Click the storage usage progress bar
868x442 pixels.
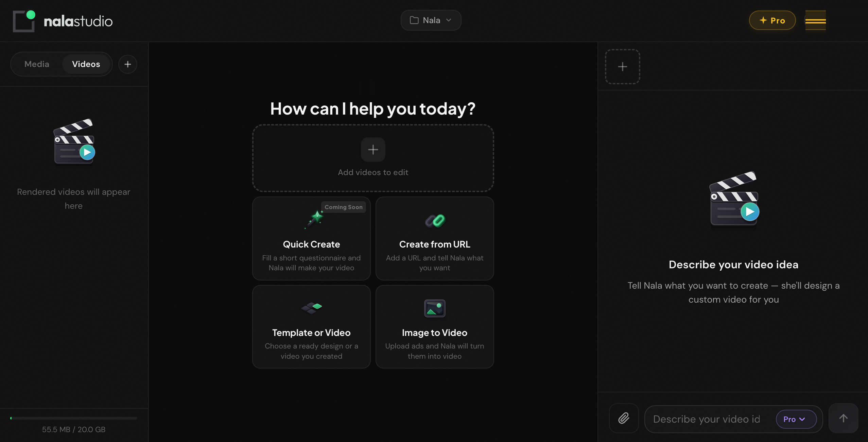(x=73, y=418)
